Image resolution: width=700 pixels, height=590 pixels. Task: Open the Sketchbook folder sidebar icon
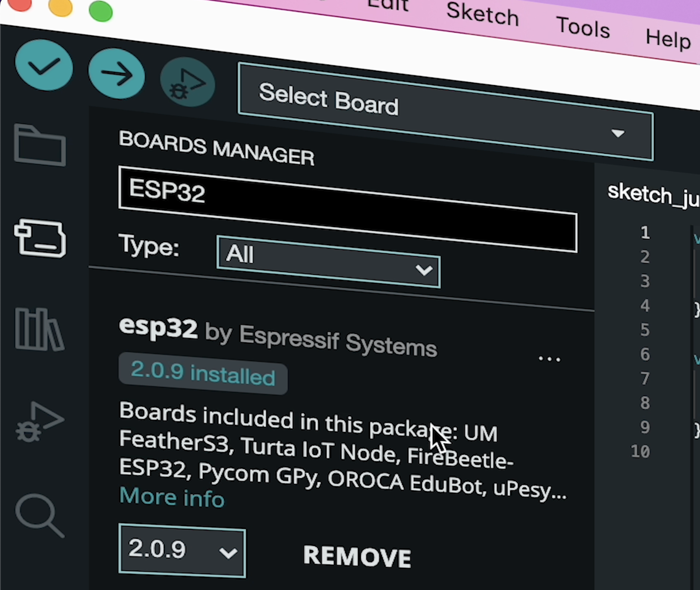[x=40, y=145]
